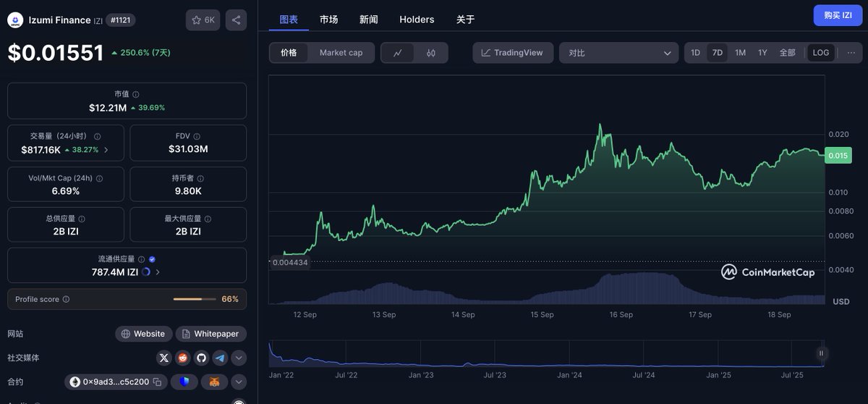Open the Whitepaper link
This screenshot has height=404, width=868.
click(x=210, y=334)
